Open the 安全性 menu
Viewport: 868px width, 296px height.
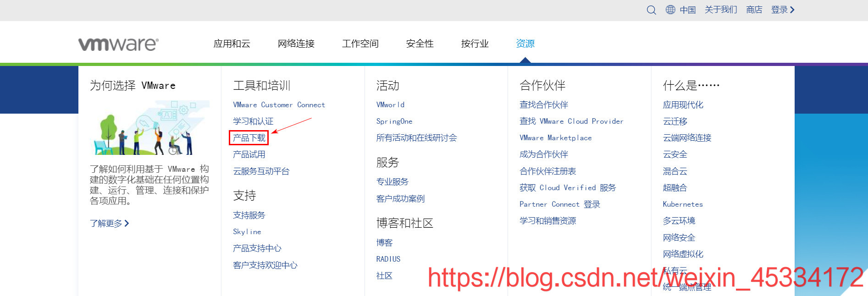[x=420, y=44]
